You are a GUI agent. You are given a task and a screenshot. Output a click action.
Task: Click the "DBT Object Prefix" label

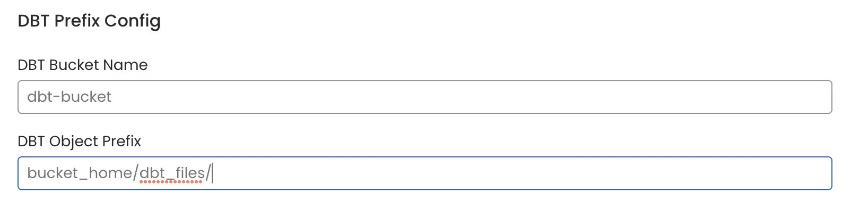pyautogui.click(x=80, y=142)
